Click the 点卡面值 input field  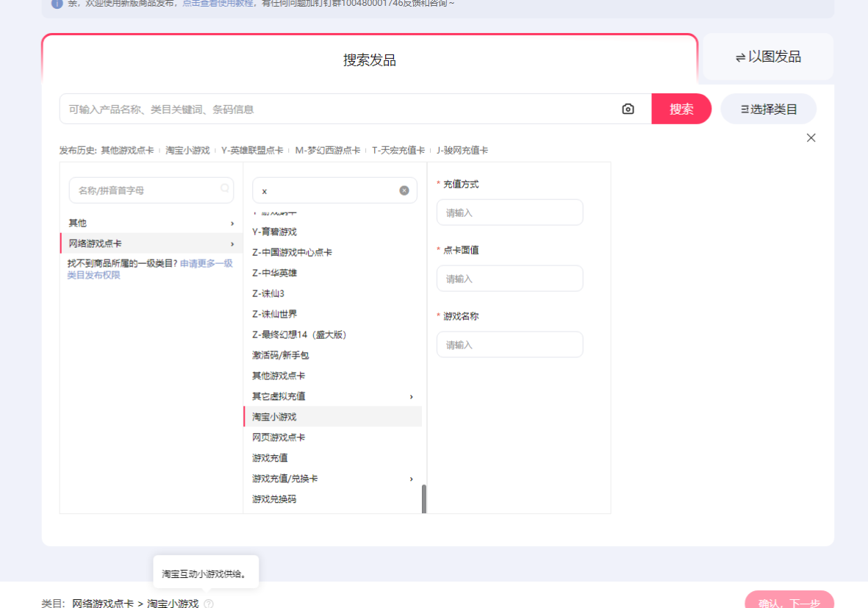[x=509, y=279]
